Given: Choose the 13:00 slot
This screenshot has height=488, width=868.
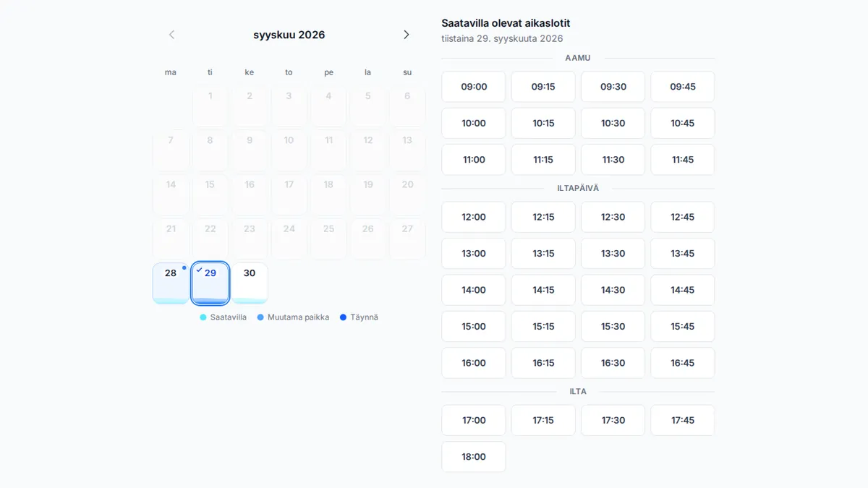Looking at the screenshot, I should (x=474, y=254).
